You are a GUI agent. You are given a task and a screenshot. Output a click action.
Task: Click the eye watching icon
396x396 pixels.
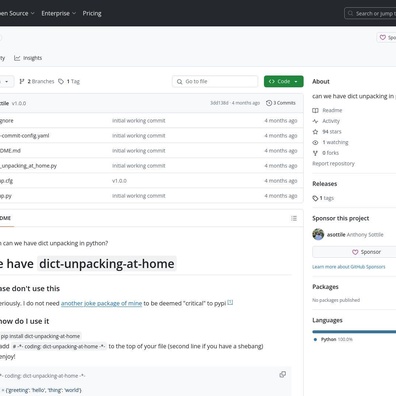315,142
